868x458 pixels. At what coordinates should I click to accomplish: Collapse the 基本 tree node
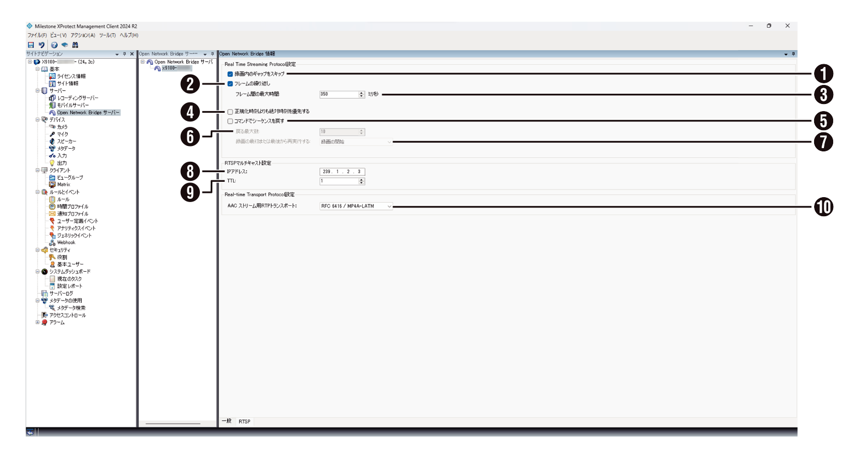click(38, 69)
